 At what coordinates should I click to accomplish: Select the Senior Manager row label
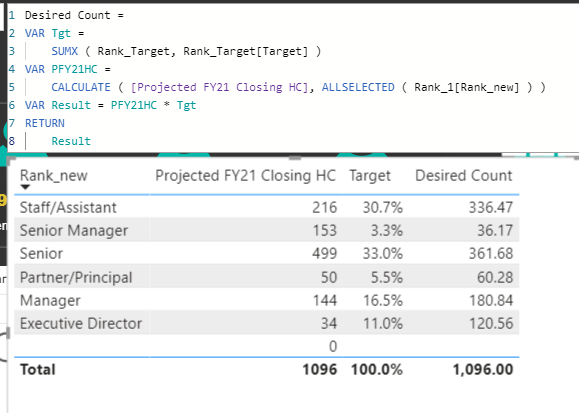74,231
